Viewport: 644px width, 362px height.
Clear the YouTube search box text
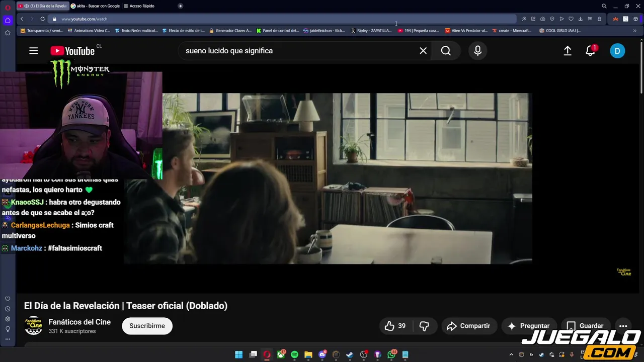coord(423,51)
